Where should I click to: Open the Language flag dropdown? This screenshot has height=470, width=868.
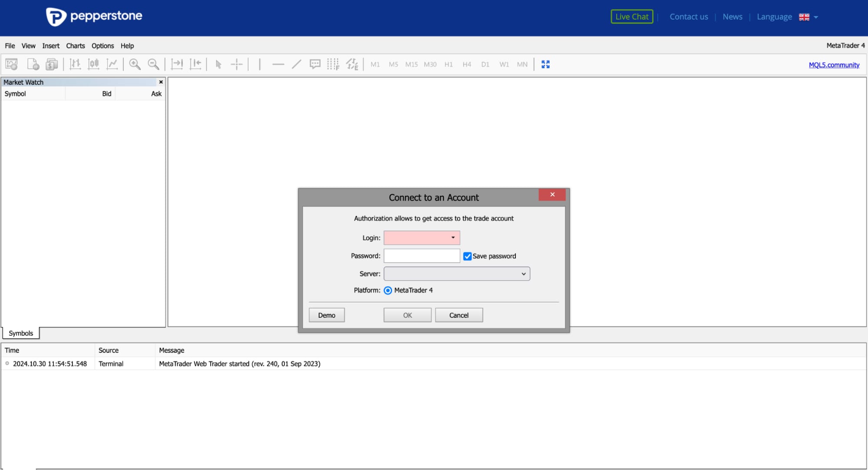809,17
